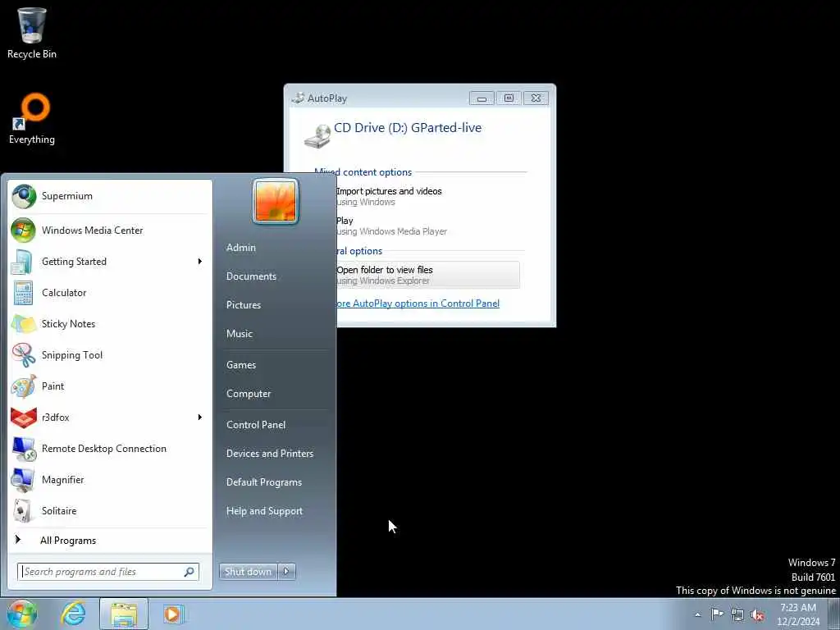The height and width of the screenshot is (630, 840).
Task: Launch Snipping Tool scissors icon
Action: [24, 355]
